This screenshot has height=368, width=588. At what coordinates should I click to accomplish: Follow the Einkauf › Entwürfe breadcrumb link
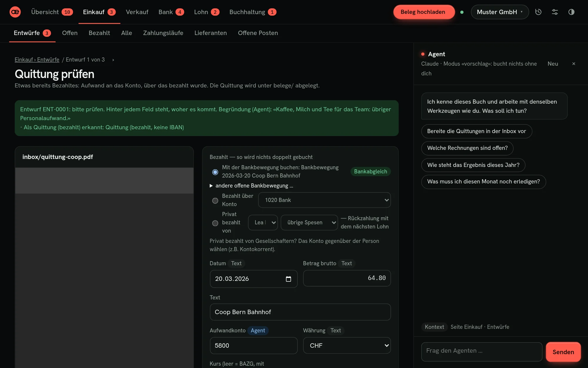point(37,60)
